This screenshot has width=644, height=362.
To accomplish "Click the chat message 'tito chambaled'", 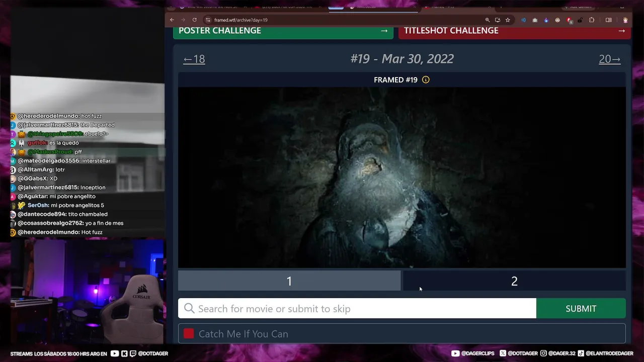I will coord(88,214).
